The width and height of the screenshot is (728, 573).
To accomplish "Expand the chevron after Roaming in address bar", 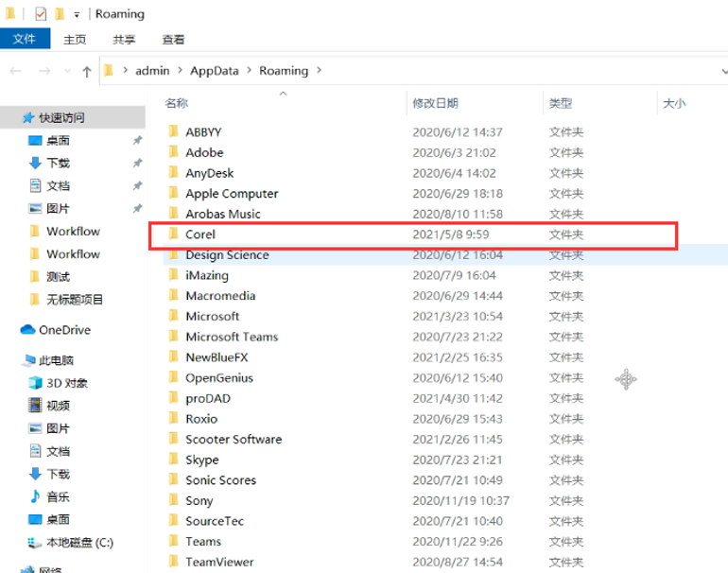I will click(319, 71).
